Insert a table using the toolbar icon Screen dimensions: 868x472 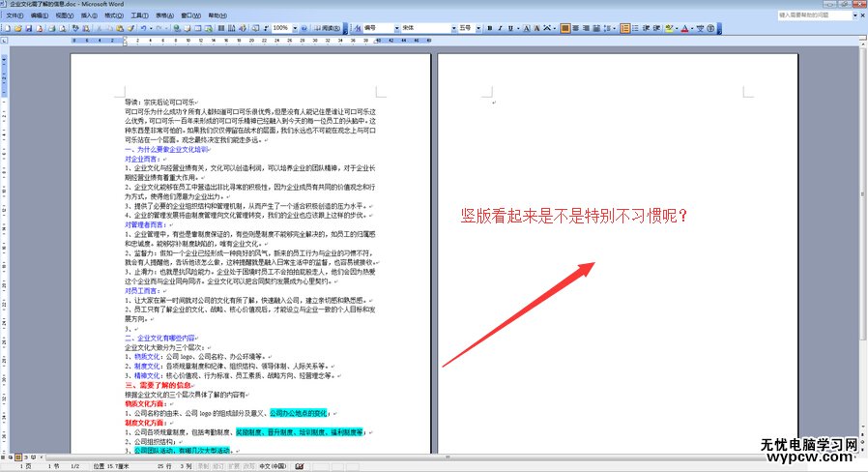click(x=197, y=28)
